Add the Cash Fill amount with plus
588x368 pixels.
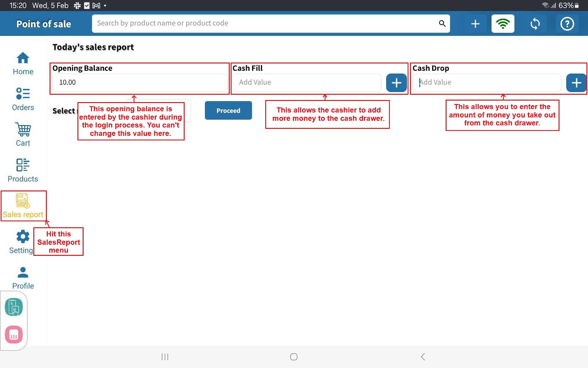coord(396,83)
